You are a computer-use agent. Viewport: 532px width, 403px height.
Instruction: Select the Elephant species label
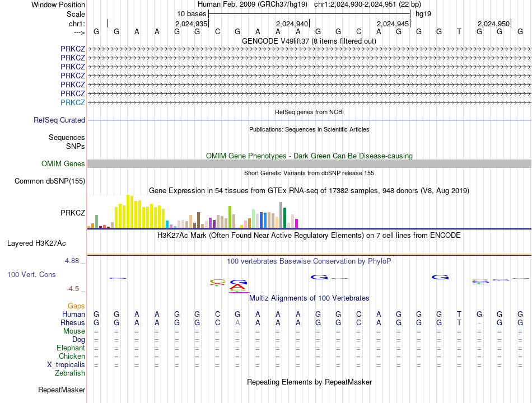click(x=71, y=348)
